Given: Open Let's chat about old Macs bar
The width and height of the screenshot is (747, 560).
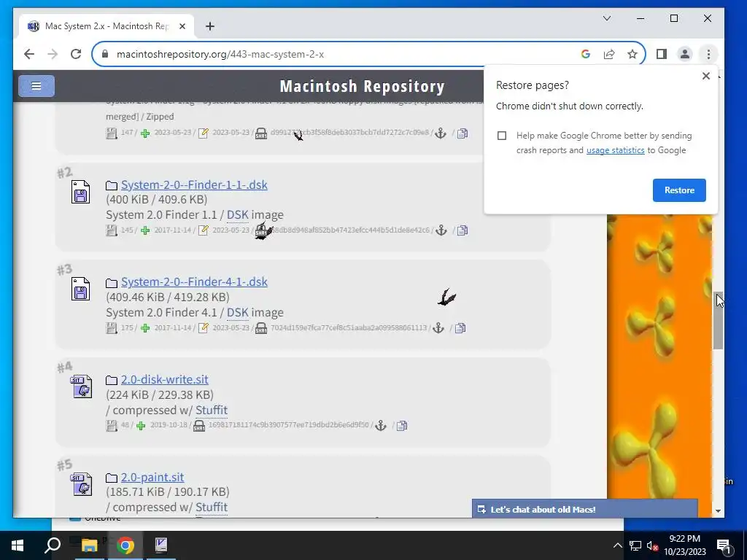Looking at the screenshot, I should tap(585, 508).
